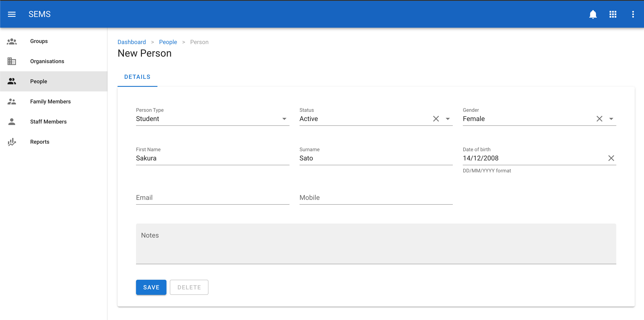Expand the Status dropdown arrow

point(448,119)
